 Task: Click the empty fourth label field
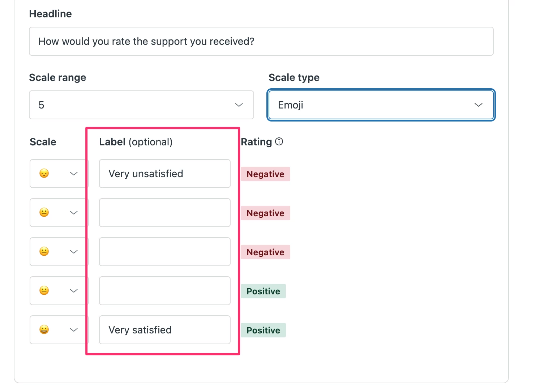pos(164,291)
